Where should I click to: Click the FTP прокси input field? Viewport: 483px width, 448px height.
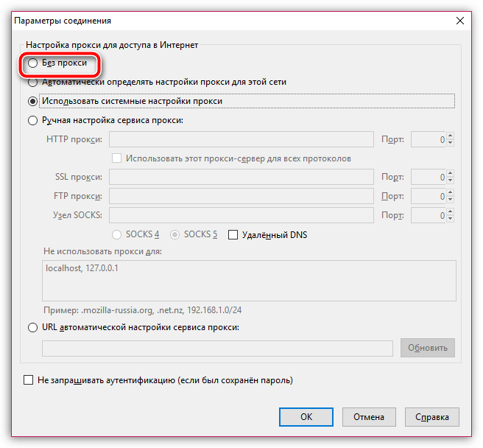(x=241, y=196)
